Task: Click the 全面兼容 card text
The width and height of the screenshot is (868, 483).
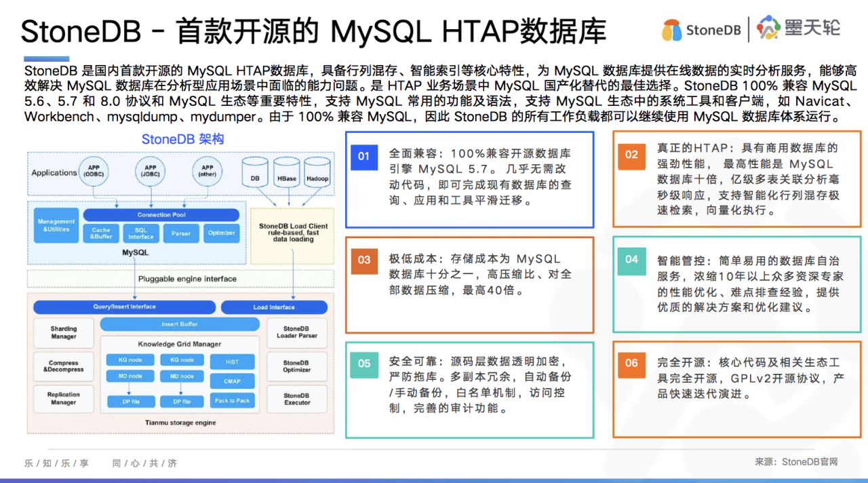Action: tap(480, 177)
